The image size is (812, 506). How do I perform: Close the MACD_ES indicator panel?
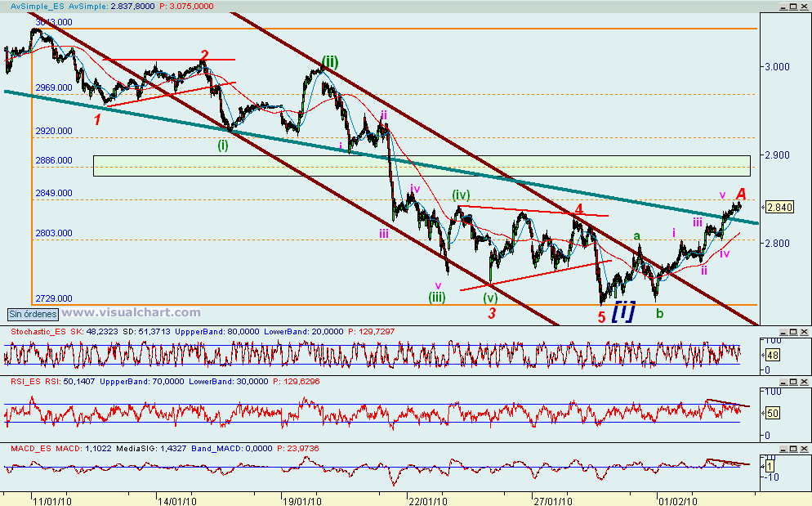click(803, 448)
